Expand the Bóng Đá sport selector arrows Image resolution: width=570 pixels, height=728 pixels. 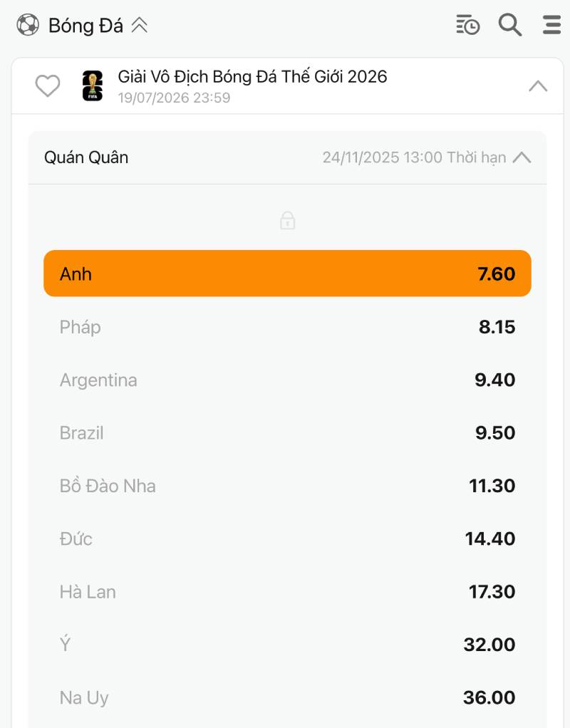coord(140,26)
